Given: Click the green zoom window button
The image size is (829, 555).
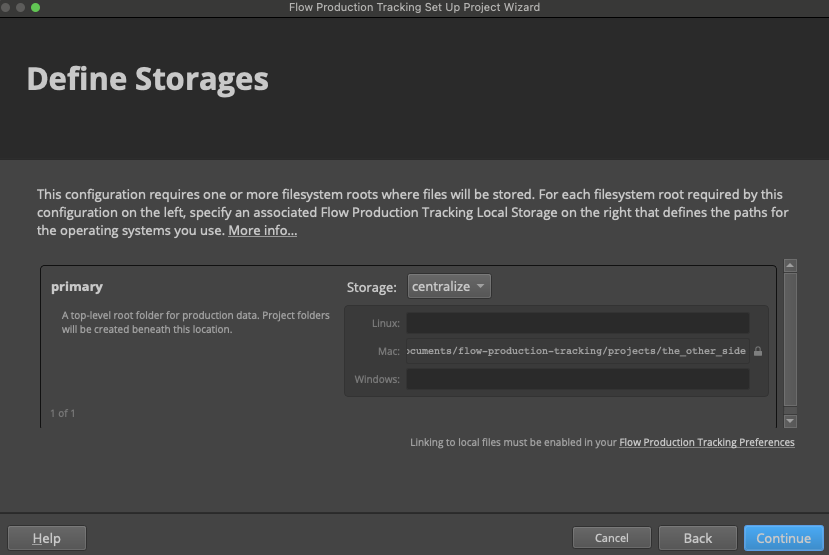Looking at the screenshot, I should click(36, 7).
